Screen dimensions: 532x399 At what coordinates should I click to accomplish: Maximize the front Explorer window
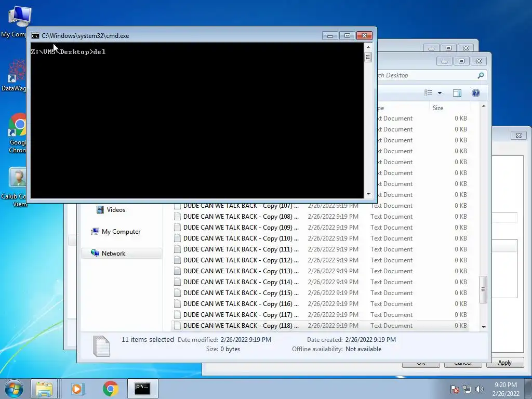point(461,61)
